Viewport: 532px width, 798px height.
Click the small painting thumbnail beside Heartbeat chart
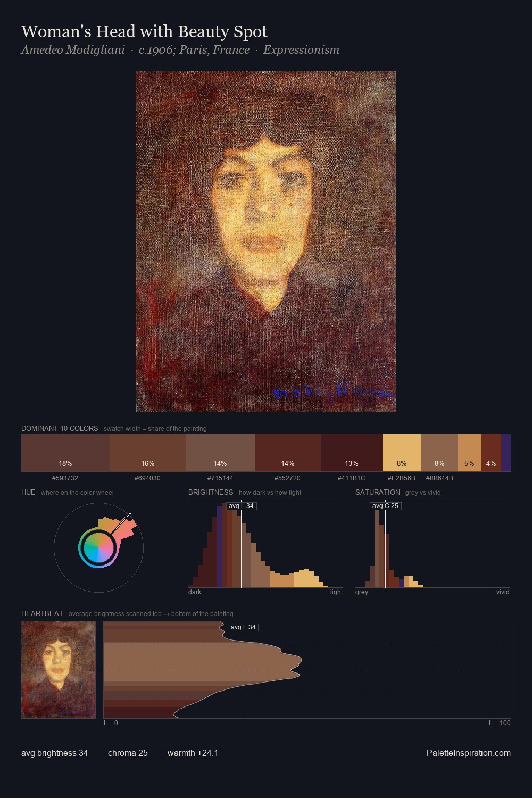tap(59, 670)
